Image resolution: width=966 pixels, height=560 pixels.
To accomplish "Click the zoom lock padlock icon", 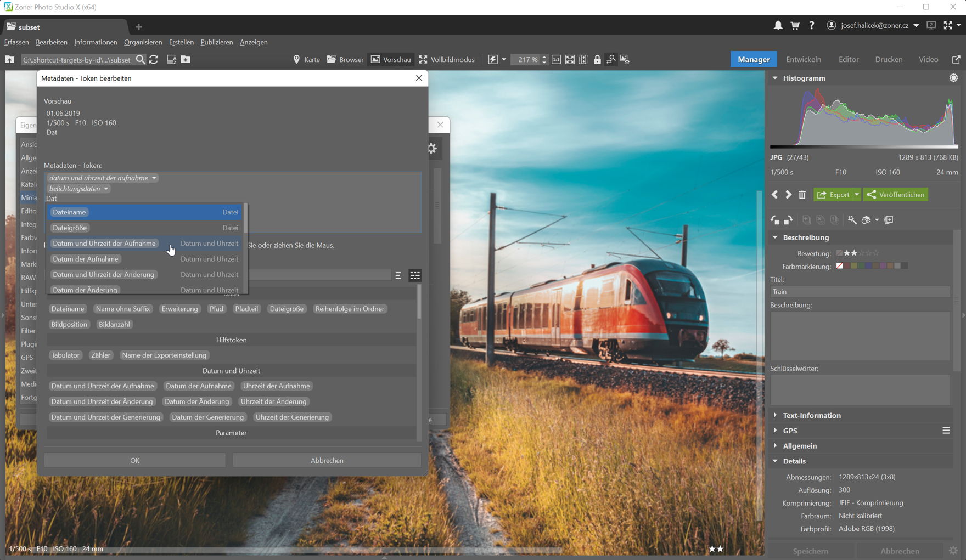I will pos(597,59).
